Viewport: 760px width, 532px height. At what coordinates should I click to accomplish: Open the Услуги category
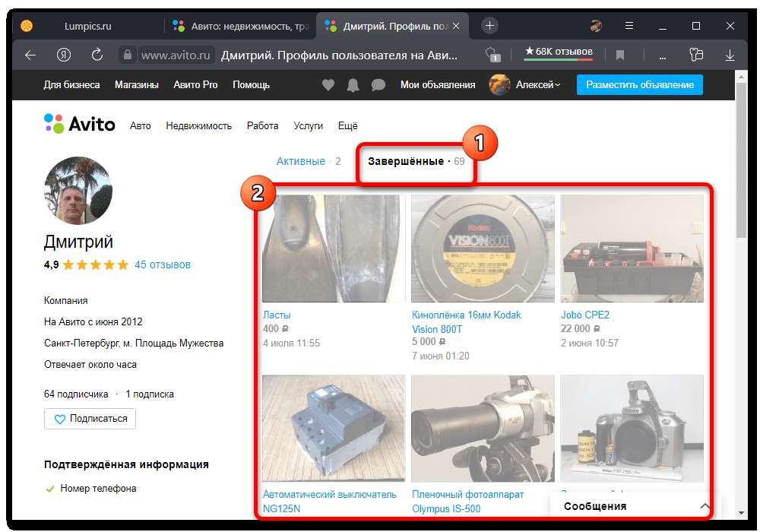[x=308, y=126]
